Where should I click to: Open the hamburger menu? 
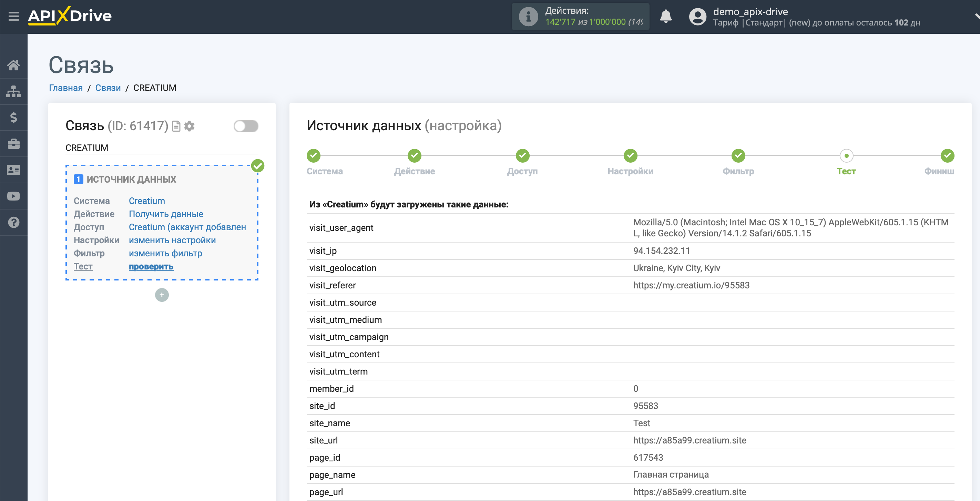[x=14, y=16]
